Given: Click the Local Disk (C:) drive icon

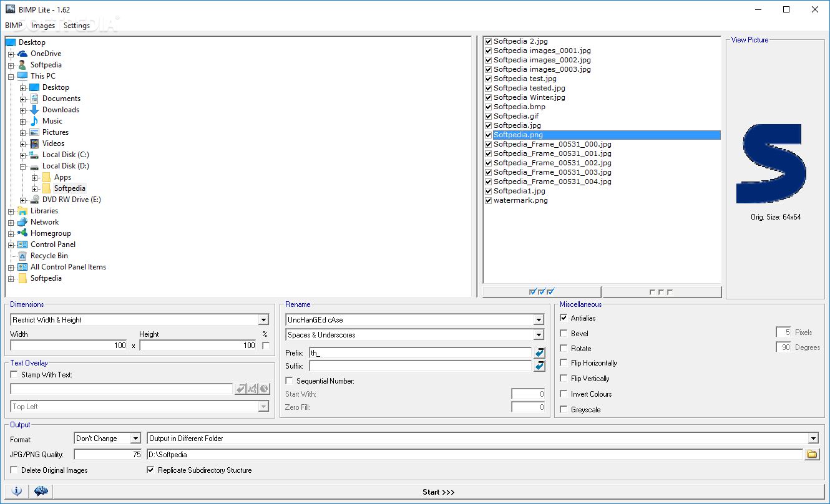Looking at the screenshot, I should [x=34, y=155].
